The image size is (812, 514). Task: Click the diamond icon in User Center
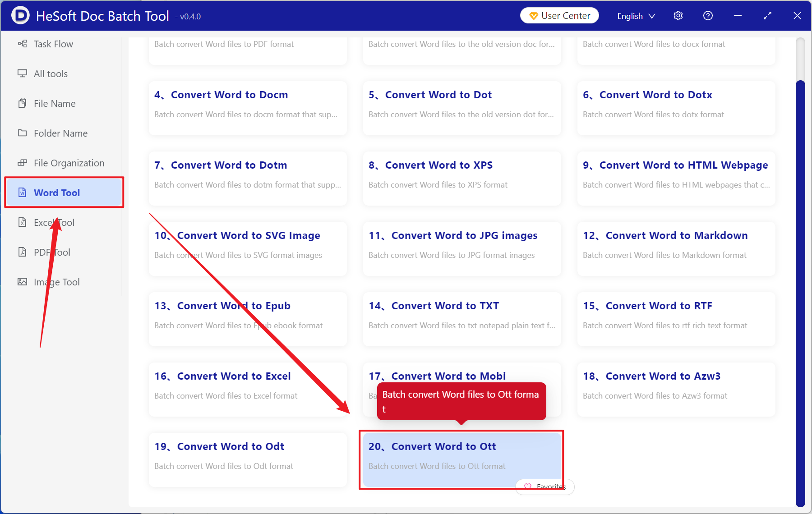coord(533,16)
